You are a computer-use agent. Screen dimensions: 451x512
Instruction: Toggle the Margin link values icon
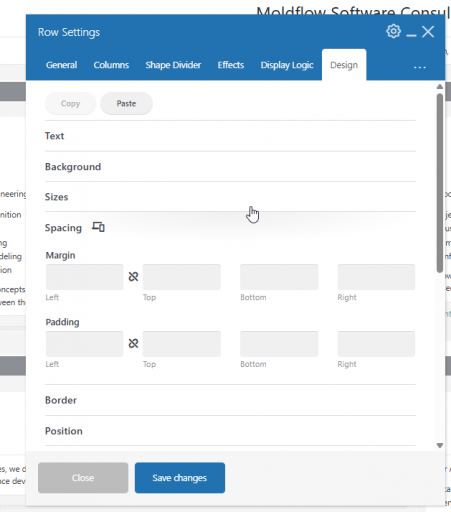133,277
